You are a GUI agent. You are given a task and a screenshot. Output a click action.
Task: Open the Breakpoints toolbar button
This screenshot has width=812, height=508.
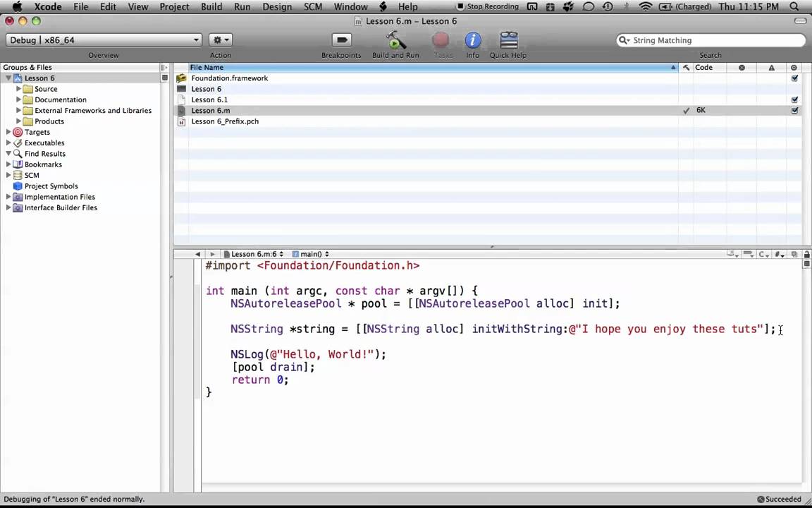341,40
